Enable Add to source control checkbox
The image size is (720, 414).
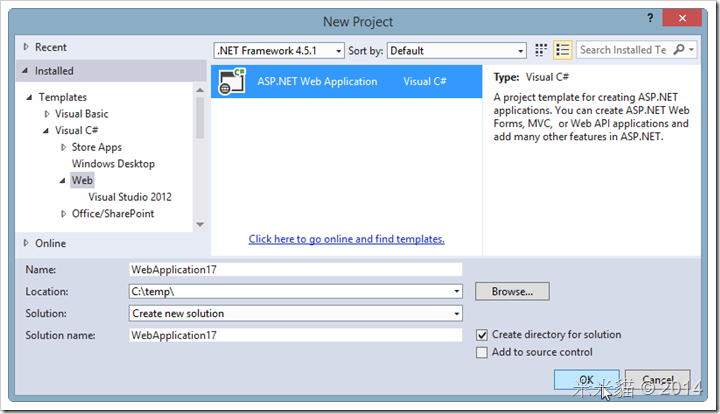pyautogui.click(x=482, y=352)
